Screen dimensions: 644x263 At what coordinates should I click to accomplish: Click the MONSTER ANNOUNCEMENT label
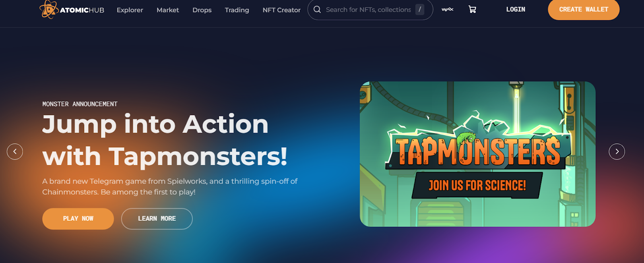coord(80,104)
